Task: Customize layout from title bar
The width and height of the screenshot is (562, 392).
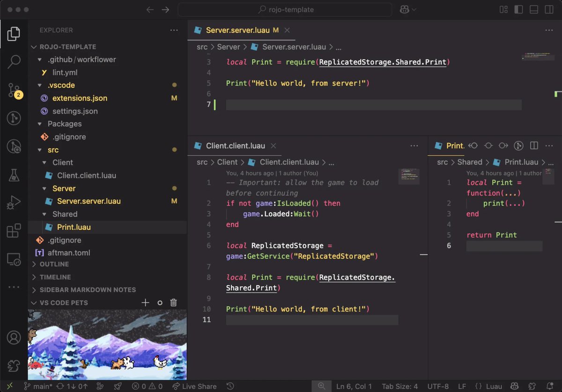Action: [504, 9]
